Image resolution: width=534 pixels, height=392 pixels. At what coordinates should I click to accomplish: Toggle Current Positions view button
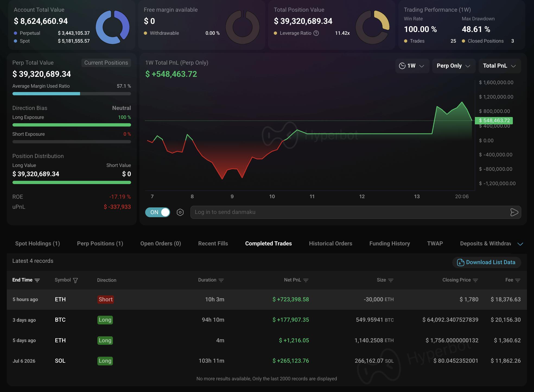106,63
